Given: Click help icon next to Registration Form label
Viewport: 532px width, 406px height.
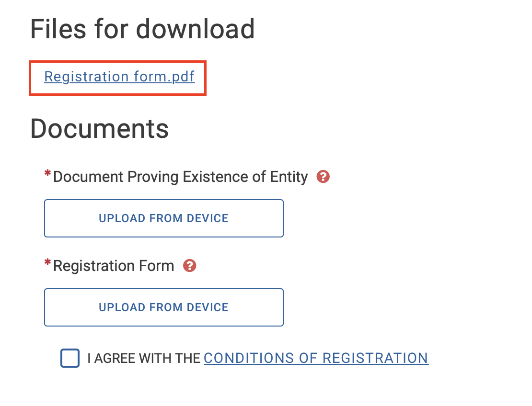Looking at the screenshot, I should coord(190,266).
